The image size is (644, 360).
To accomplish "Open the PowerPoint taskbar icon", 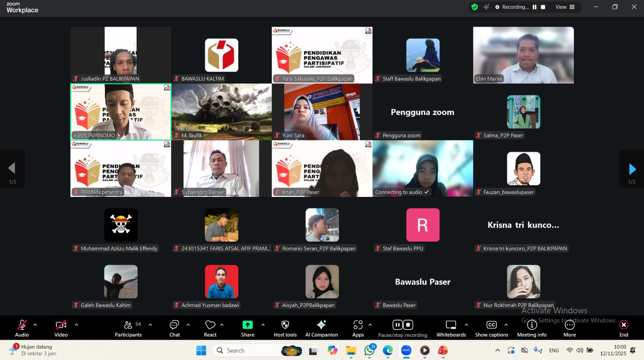I will 443,350.
